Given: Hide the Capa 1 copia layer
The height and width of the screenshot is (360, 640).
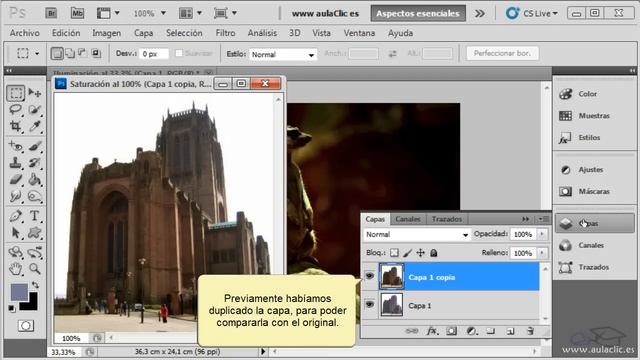Looking at the screenshot, I should [x=370, y=276].
